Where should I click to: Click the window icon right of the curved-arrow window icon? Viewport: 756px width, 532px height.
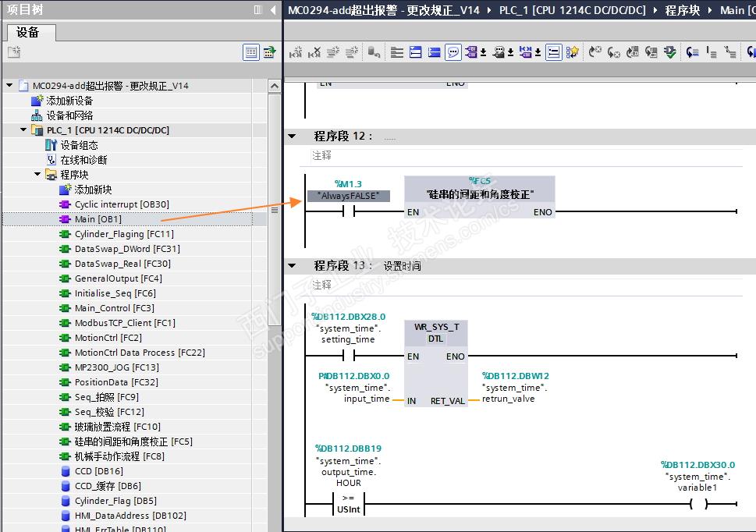click(651, 52)
